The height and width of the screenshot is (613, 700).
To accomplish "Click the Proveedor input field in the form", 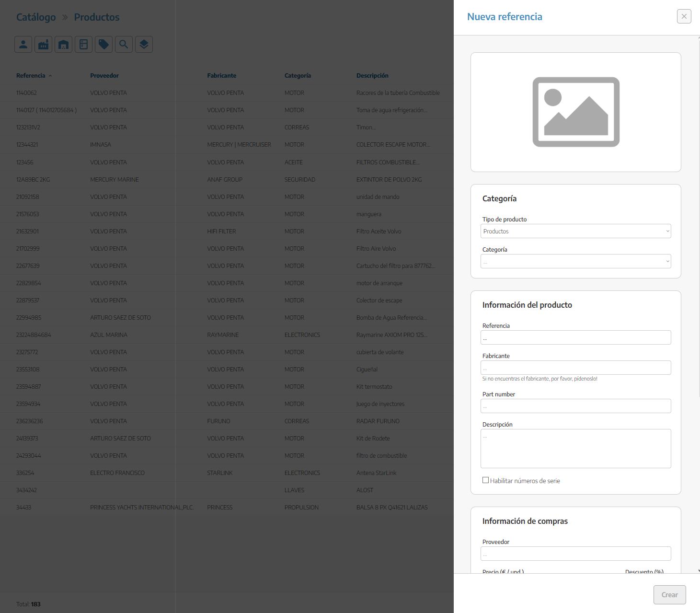I will 576,554.
